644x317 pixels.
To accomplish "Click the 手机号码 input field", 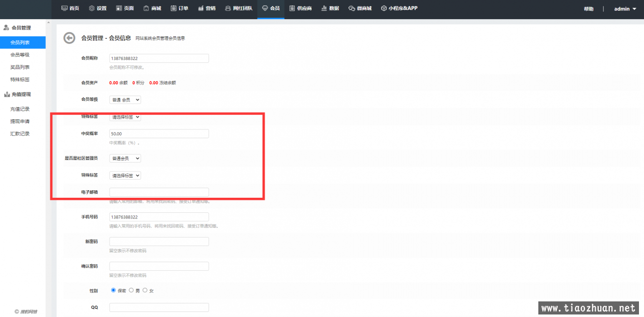I will click(x=159, y=217).
